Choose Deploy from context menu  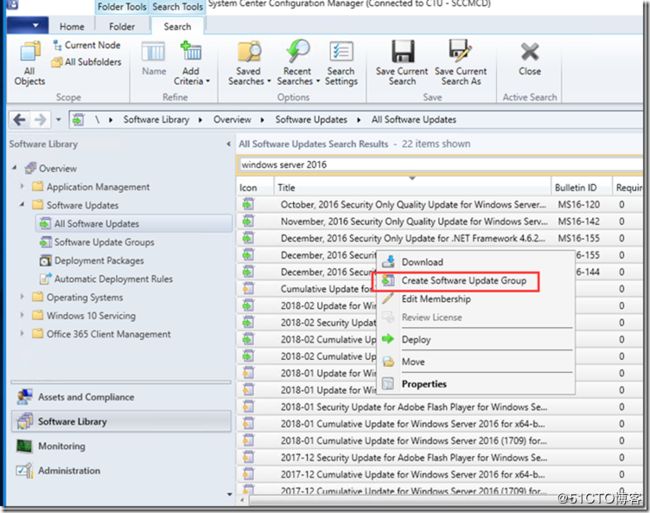pos(475,339)
